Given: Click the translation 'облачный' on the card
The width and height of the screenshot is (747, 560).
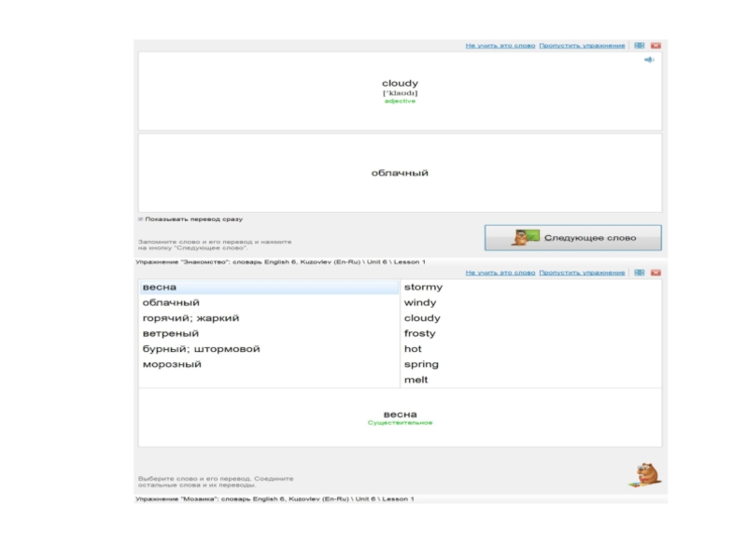Looking at the screenshot, I should pyautogui.click(x=400, y=173).
